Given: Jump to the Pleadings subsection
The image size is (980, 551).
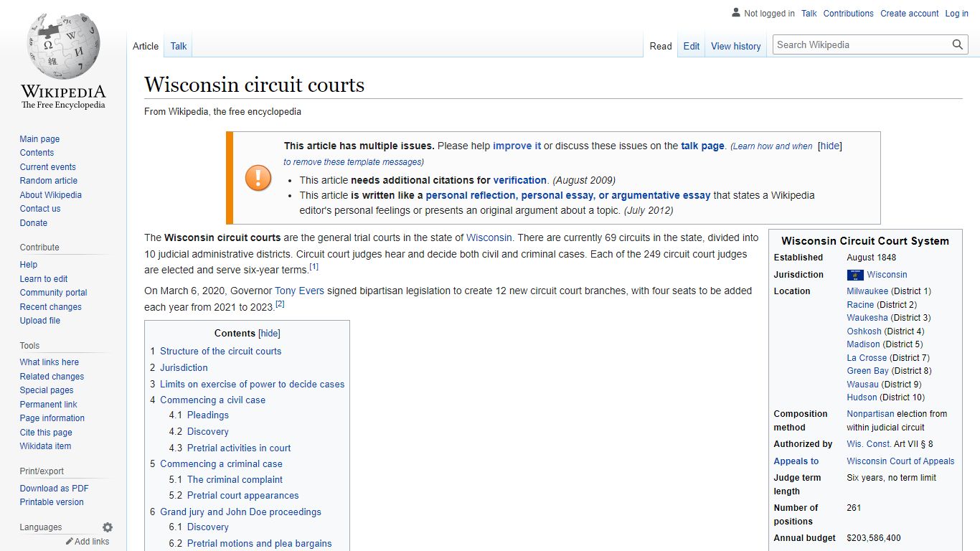Looking at the screenshot, I should (208, 415).
